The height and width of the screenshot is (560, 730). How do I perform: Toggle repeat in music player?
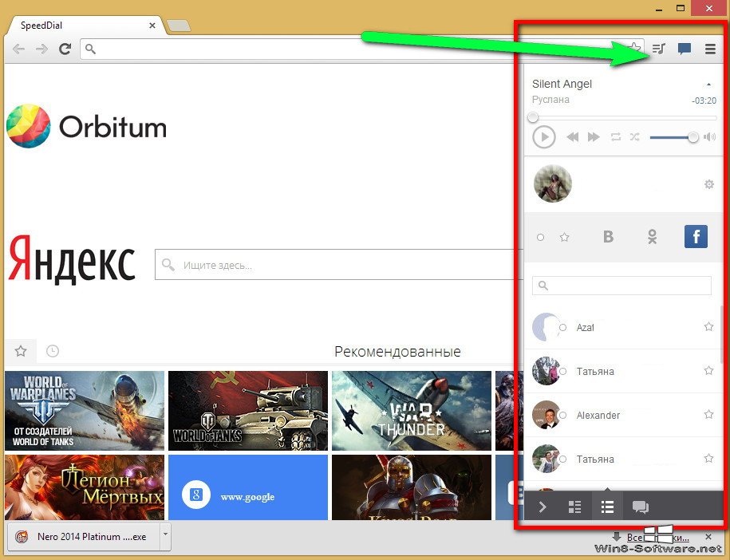615,137
